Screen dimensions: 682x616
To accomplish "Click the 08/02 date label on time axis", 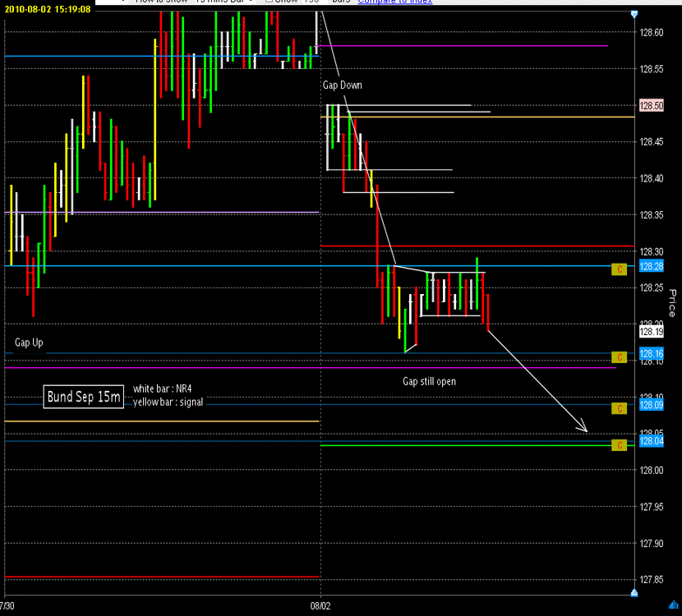I will point(320,606).
